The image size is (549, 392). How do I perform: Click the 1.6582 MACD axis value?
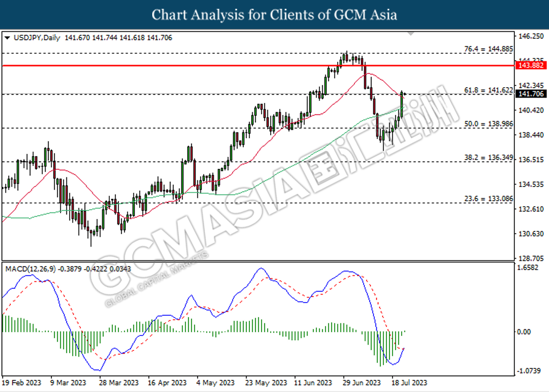pyautogui.click(x=527, y=268)
